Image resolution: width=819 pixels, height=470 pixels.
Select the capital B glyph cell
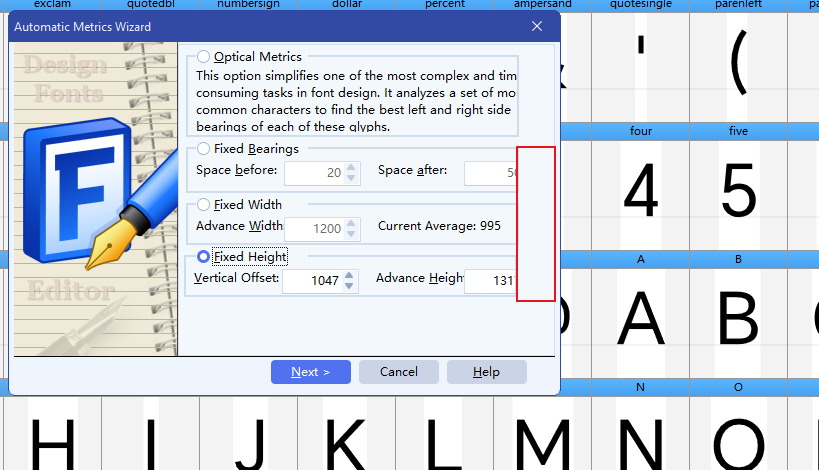pos(738,318)
